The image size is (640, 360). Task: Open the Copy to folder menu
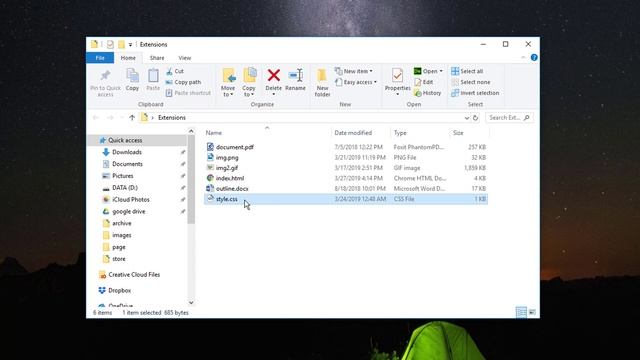click(249, 82)
